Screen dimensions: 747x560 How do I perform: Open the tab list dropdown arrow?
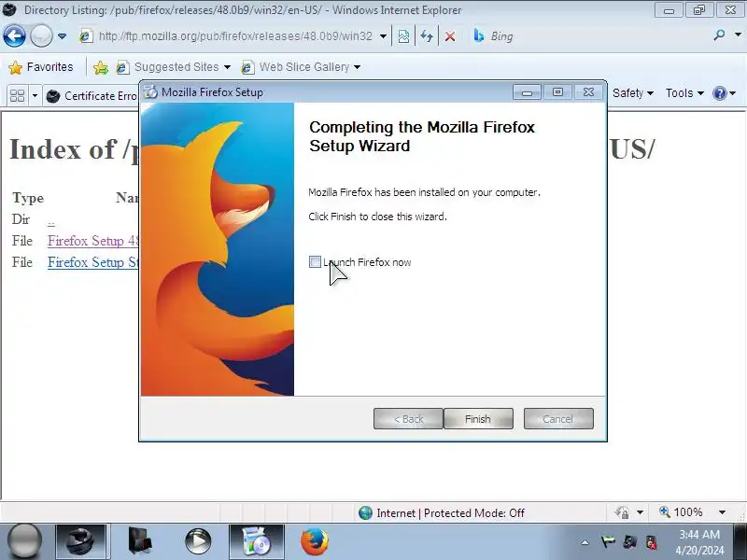(x=35, y=96)
